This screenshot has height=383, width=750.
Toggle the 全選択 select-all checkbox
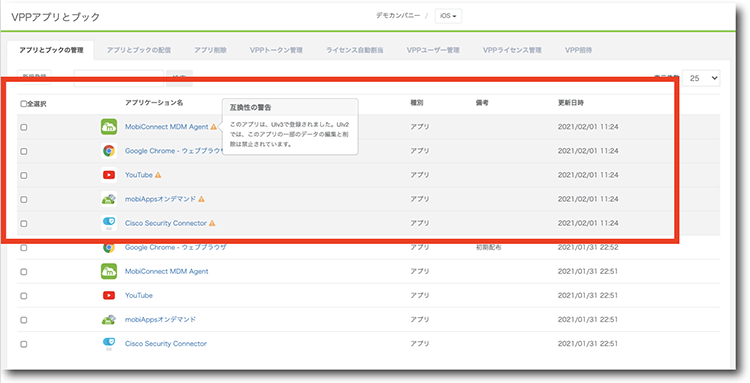tap(23, 104)
